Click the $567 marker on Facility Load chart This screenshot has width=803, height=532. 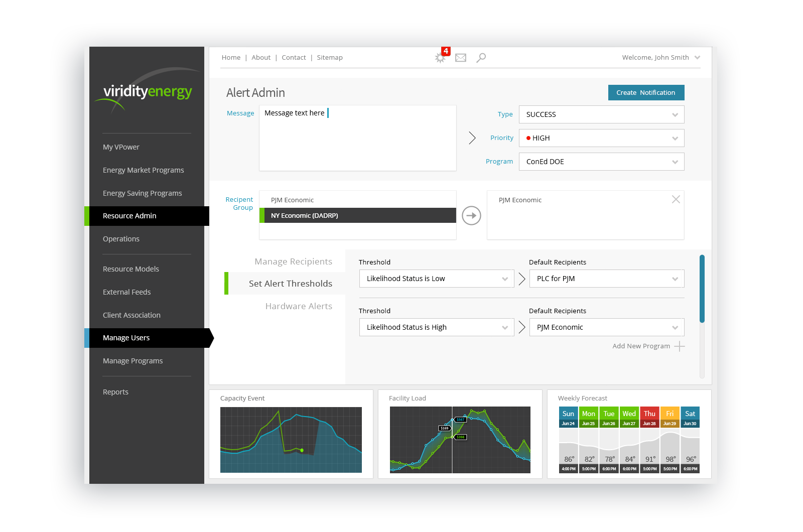pos(460,420)
